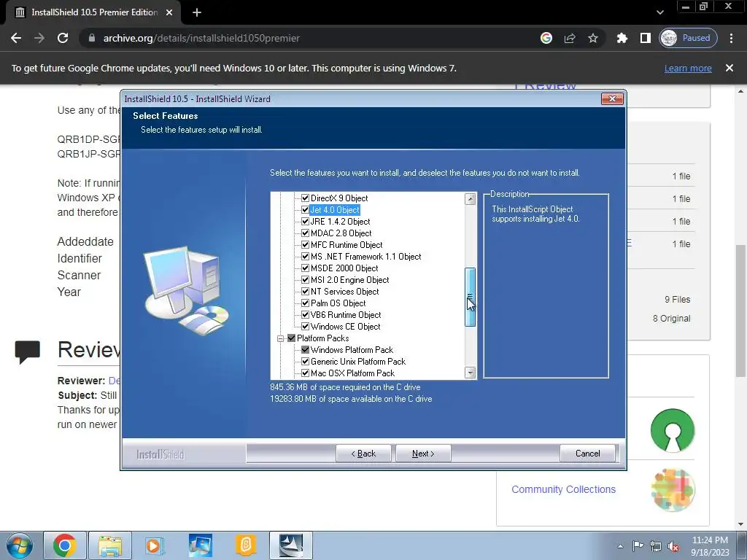Open the taskbar clock and date
Screen dimensions: 747x560
(x=710, y=546)
